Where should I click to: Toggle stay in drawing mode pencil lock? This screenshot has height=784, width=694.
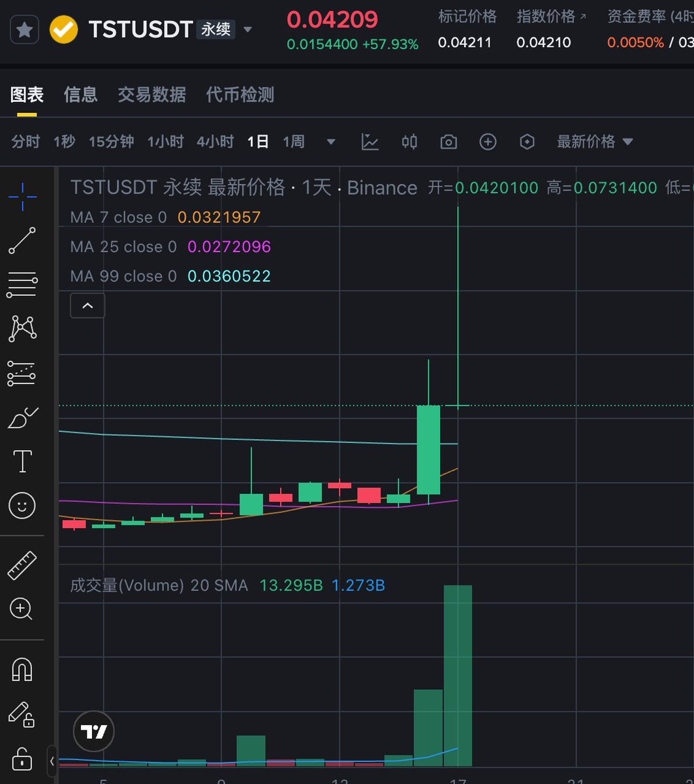tap(21, 714)
